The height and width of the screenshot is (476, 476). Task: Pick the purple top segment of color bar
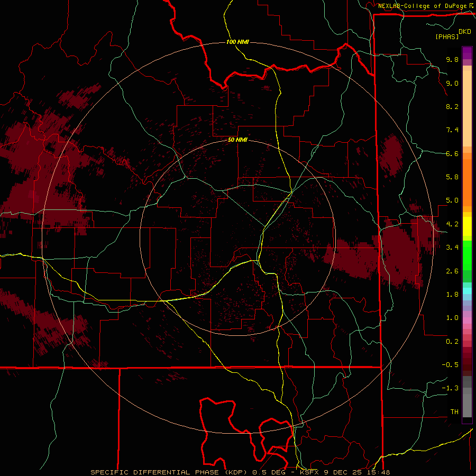click(467, 53)
